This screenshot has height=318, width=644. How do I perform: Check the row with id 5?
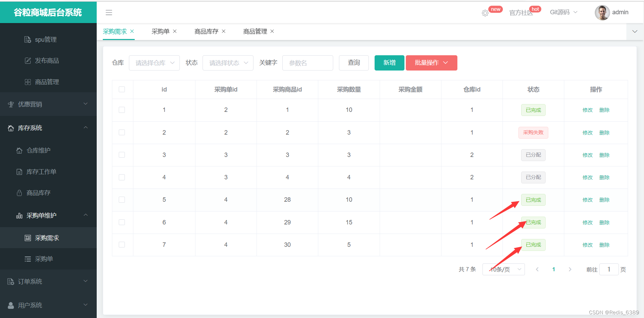122,200
